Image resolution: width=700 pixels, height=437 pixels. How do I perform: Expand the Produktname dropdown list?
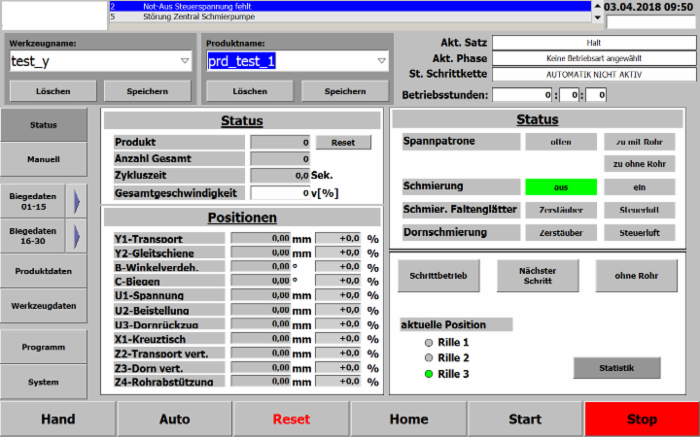point(381,61)
